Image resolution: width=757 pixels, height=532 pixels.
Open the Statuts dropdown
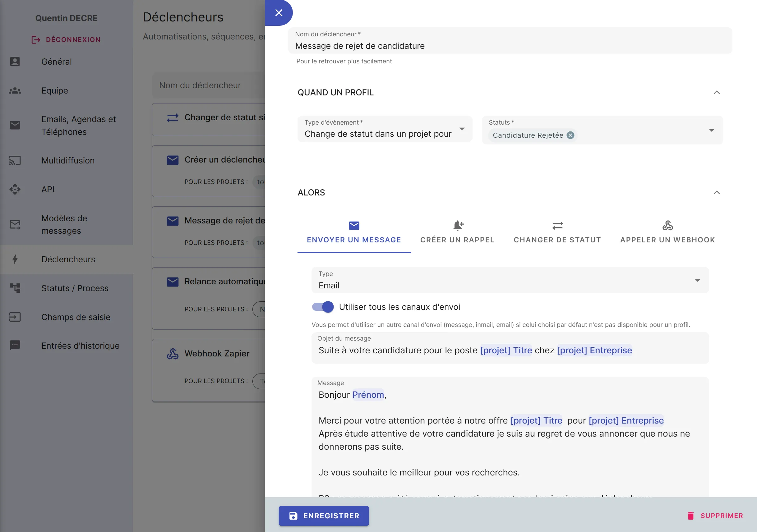click(x=712, y=130)
